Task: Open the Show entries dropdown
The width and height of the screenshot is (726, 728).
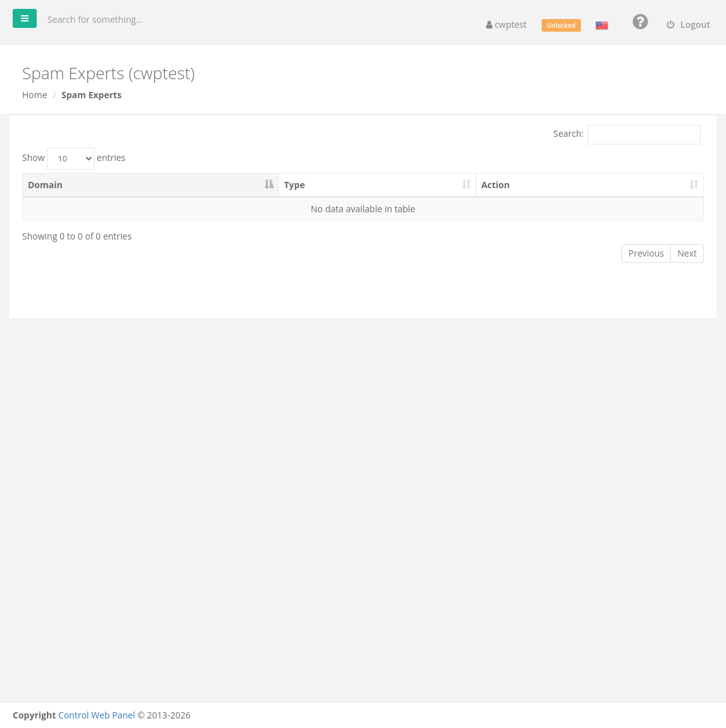Action: pyautogui.click(x=70, y=158)
